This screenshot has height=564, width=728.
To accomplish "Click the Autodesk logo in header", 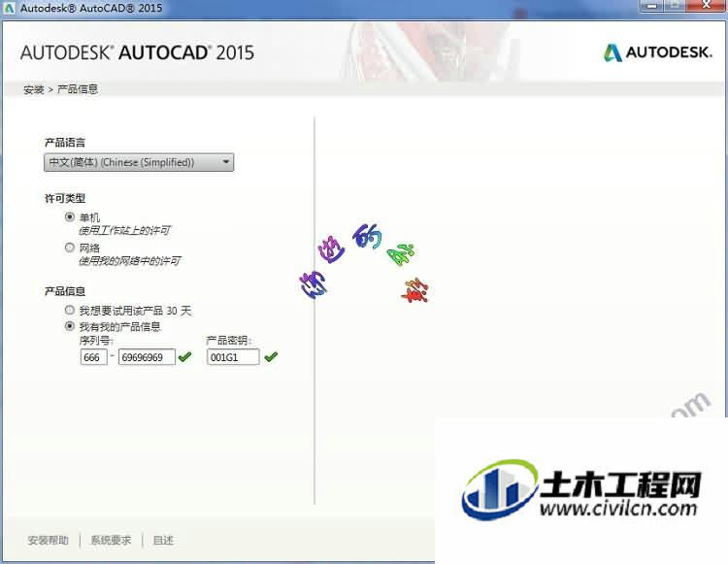I will (x=657, y=52).
